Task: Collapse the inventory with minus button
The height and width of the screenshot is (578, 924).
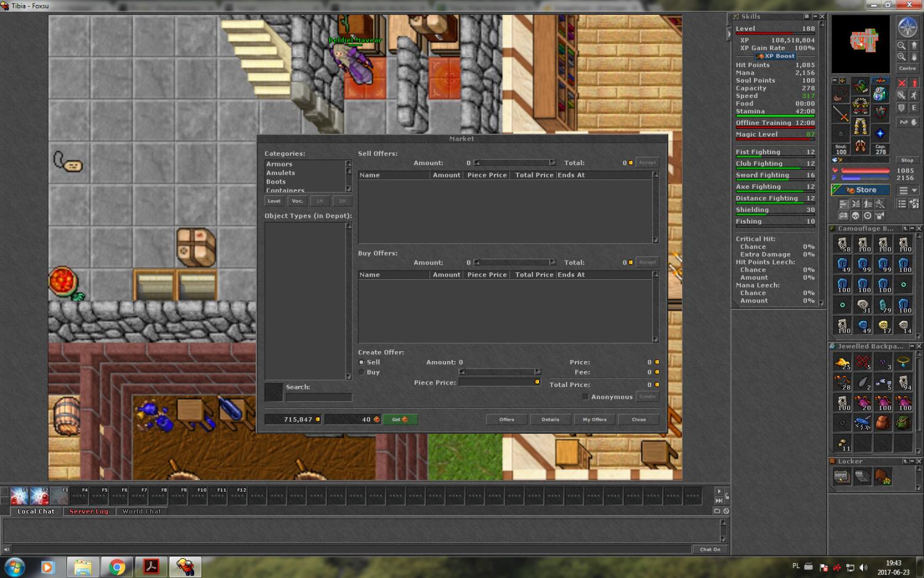Action: point(835,80)
